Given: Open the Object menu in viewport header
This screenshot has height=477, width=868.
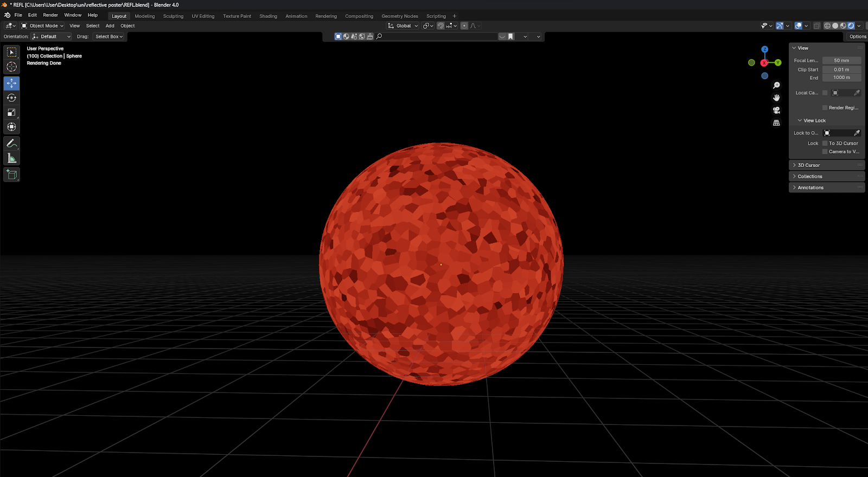Looking at the screenshot, I should tap(127, 26).
